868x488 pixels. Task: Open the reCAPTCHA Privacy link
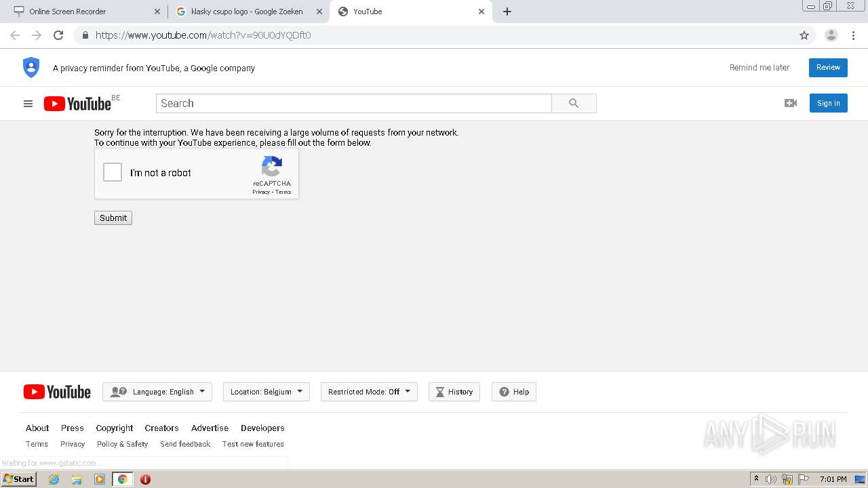coord(261,192)
